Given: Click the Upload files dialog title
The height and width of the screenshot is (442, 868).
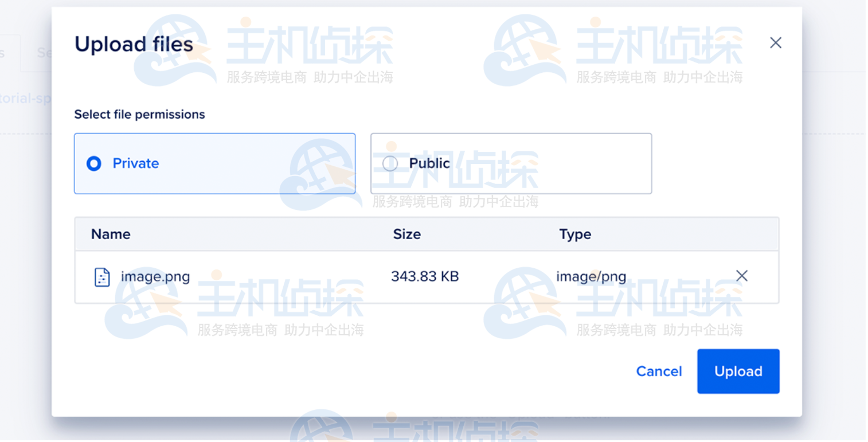Looking at the screenshot, I should click(x=134, y=45).
